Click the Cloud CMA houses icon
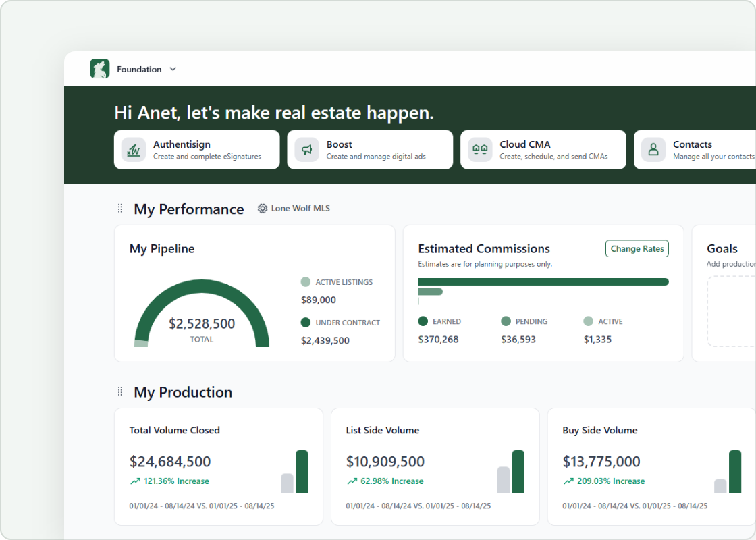Image resolution: width=756 pixels, height=540 pixels. tap(480, 150)
